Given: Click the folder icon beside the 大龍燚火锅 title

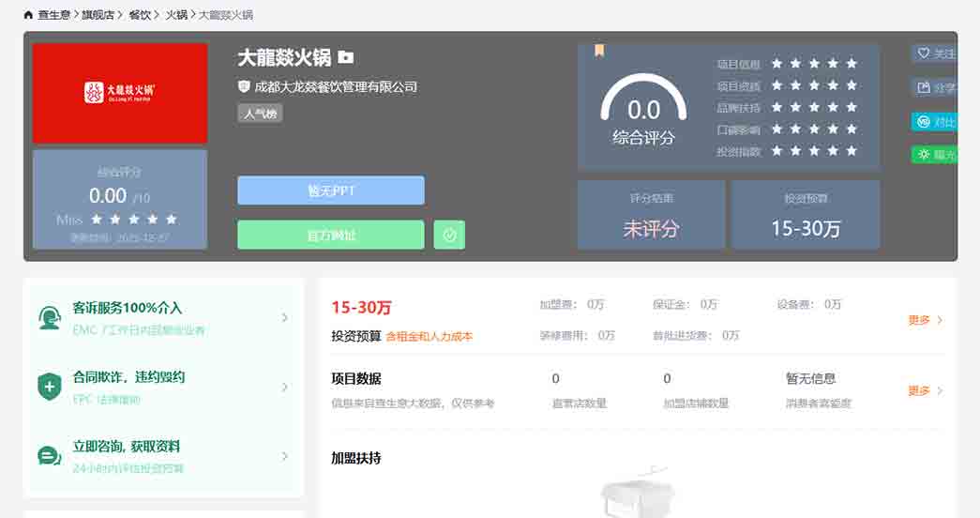Looking at the screenshot, I should (x=346, y=57).
